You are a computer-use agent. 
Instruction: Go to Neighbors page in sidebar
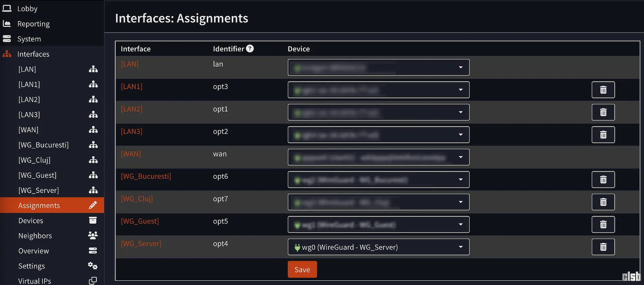[35, 236]
